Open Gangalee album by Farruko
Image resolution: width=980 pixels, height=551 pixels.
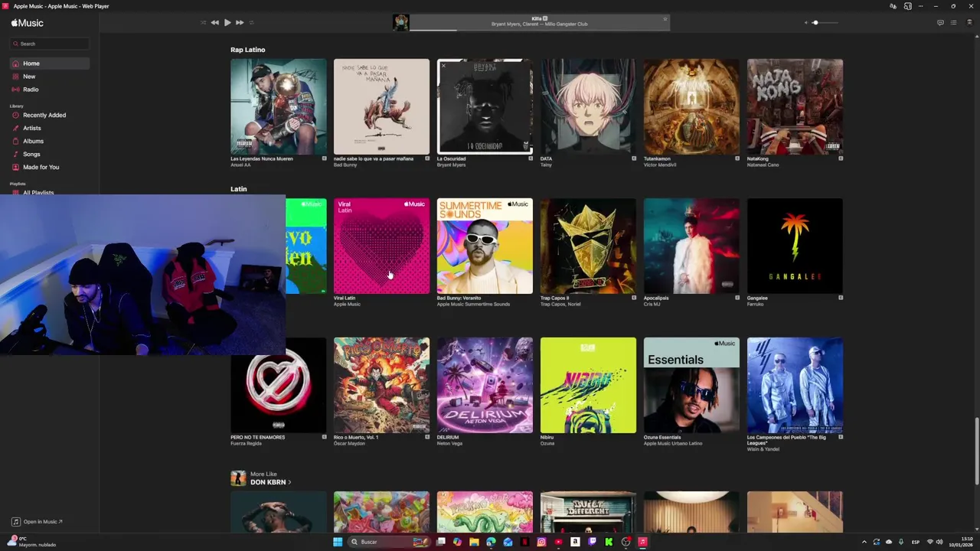795,246
